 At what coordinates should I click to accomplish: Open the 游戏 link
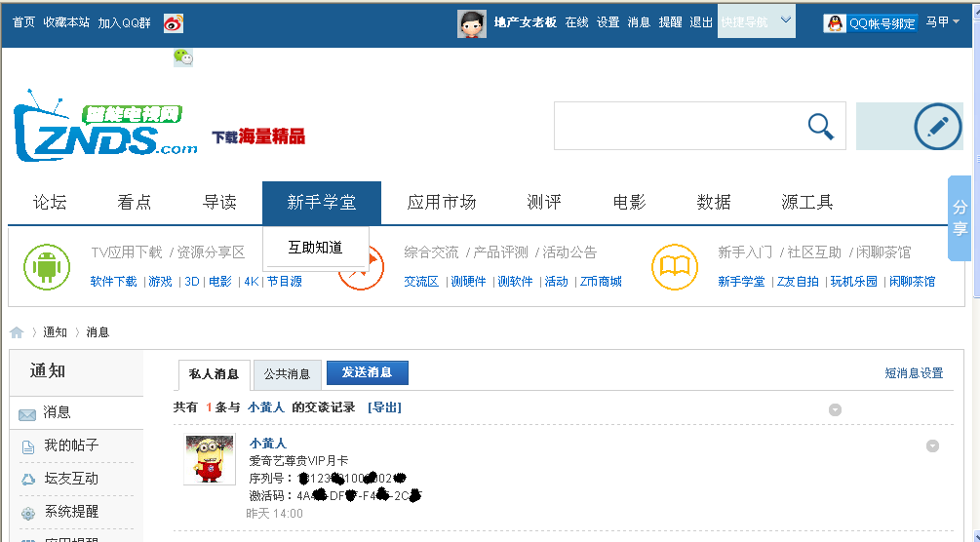160,282
